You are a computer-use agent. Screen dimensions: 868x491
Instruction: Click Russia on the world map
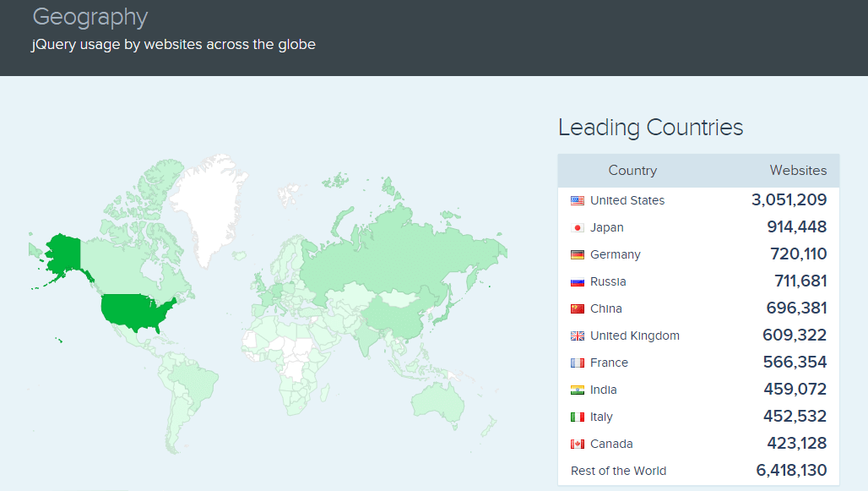click(x=397, y=245)
